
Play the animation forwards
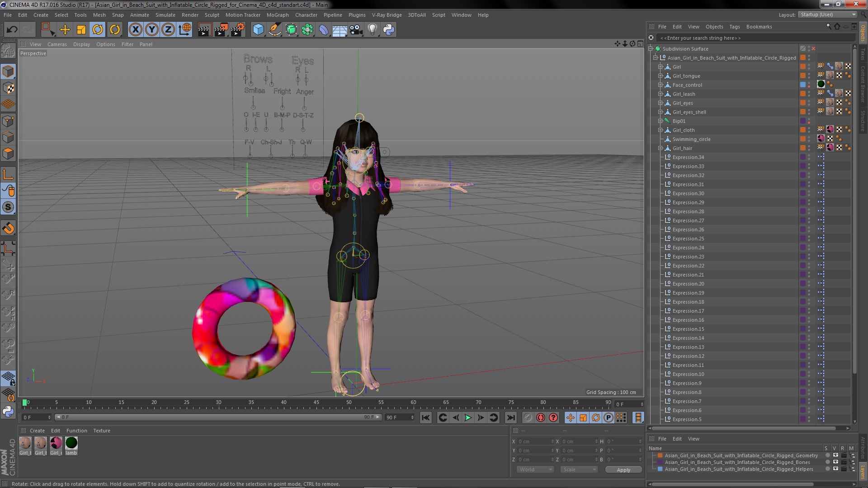coord(468,418)
